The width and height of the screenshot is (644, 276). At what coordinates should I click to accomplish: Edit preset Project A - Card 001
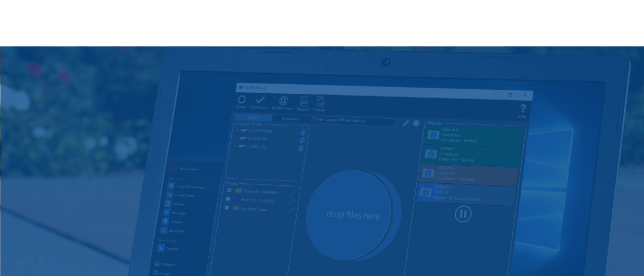[x=293, y=193]
